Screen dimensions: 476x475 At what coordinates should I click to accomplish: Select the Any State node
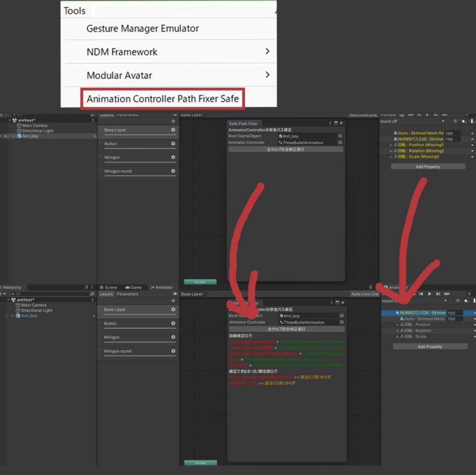point(200,463)
